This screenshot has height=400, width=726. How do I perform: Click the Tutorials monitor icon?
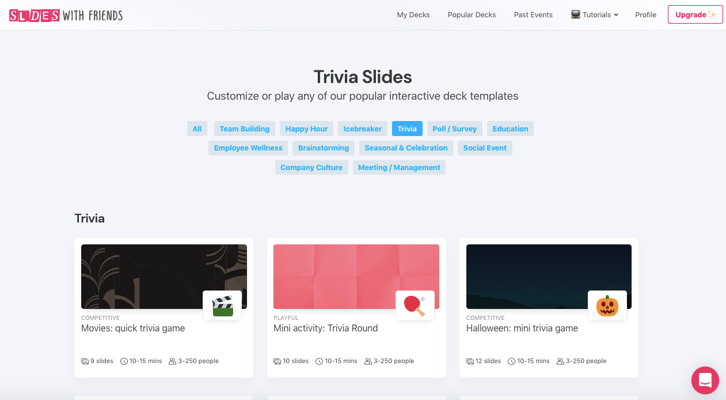pyautogui.click(x=576, y=14)
